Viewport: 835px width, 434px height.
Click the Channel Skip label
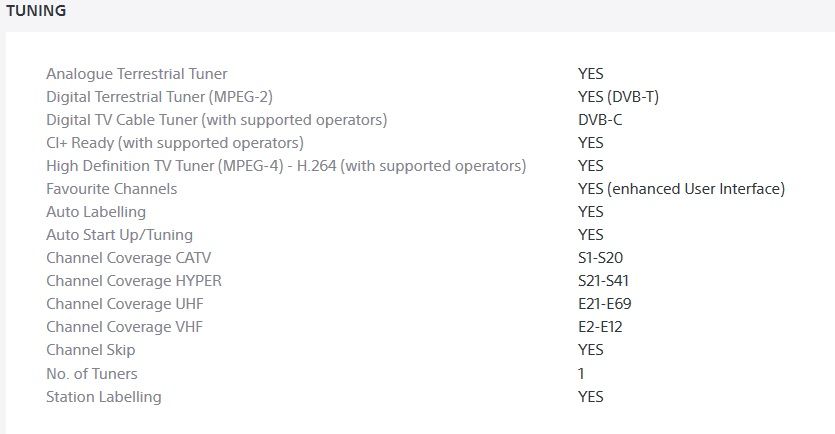tap(90, 350)
